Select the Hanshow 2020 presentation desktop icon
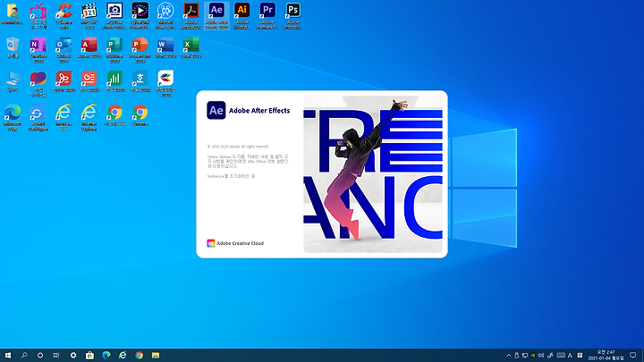 89,81
